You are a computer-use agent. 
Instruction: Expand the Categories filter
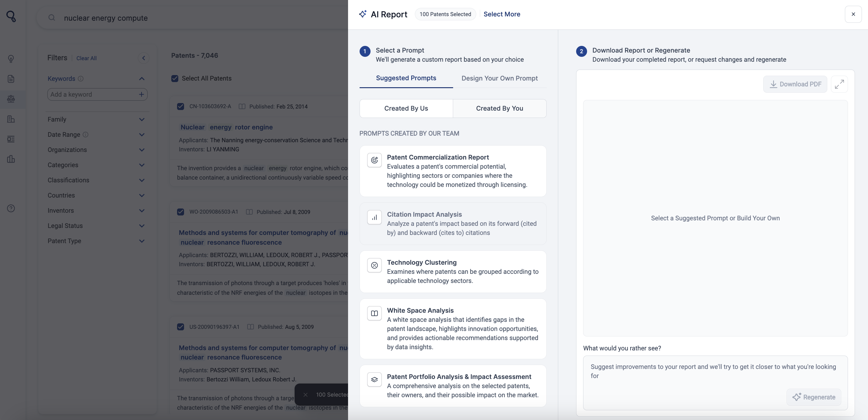(x=142, y=165)
